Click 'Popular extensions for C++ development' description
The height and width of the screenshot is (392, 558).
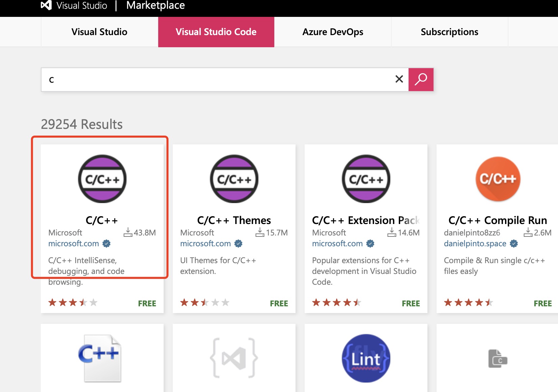point(364,271)
